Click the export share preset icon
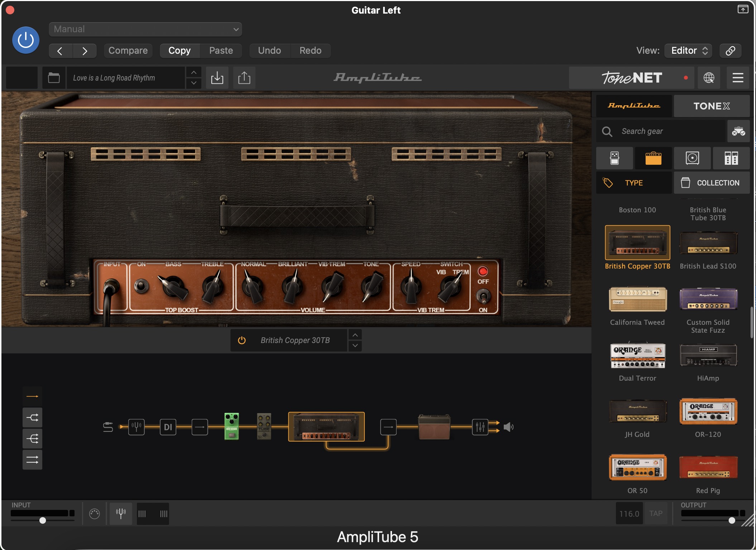This screenshot has width=756, height=550. tap(244, 78)
